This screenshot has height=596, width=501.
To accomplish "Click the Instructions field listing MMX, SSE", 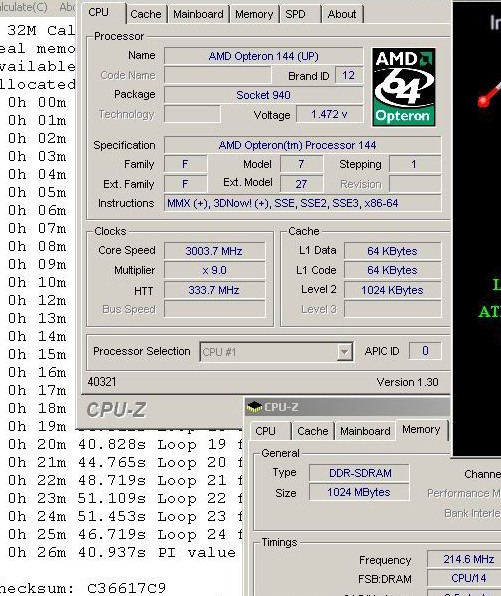I will point(303,203).
